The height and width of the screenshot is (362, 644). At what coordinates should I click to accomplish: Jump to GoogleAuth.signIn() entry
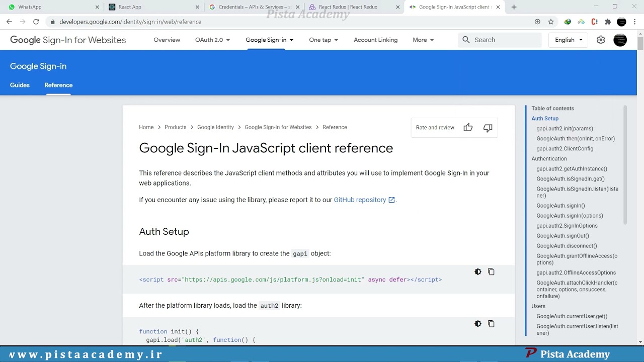tap(560, 206)
